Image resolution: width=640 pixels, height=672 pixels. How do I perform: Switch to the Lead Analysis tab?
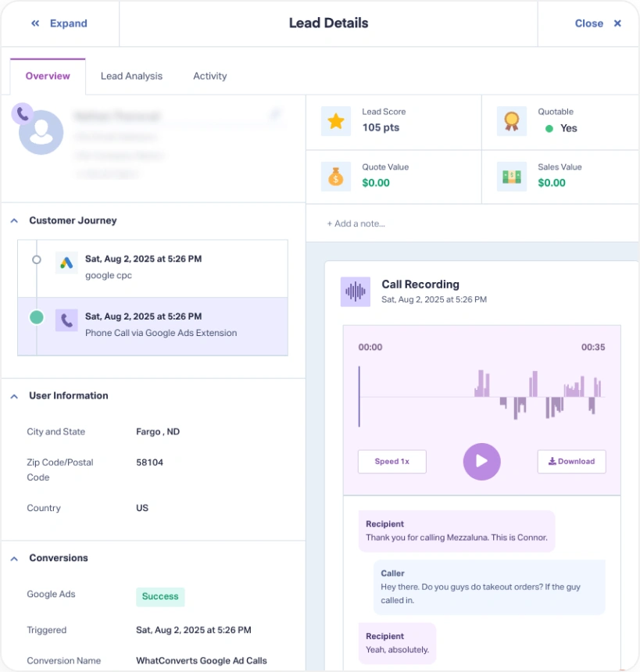click(131, 76)
